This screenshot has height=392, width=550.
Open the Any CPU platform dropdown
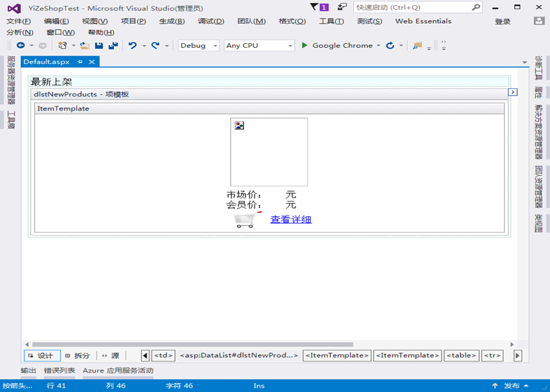(259, 46)
